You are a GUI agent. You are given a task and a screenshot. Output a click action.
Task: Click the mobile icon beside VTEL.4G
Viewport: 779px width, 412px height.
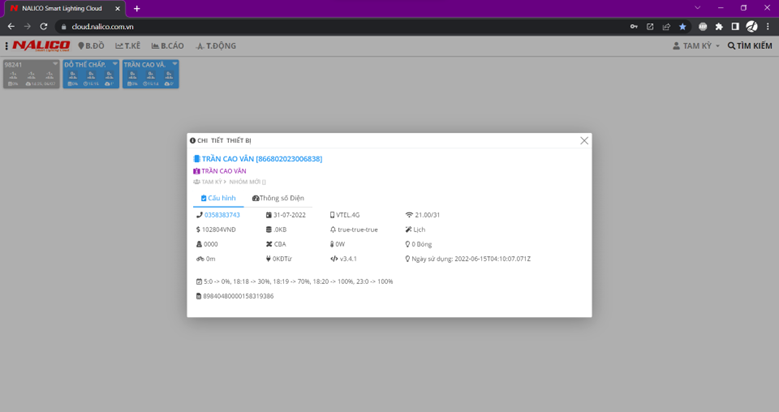pyautogui.click(x=332, y=215)
